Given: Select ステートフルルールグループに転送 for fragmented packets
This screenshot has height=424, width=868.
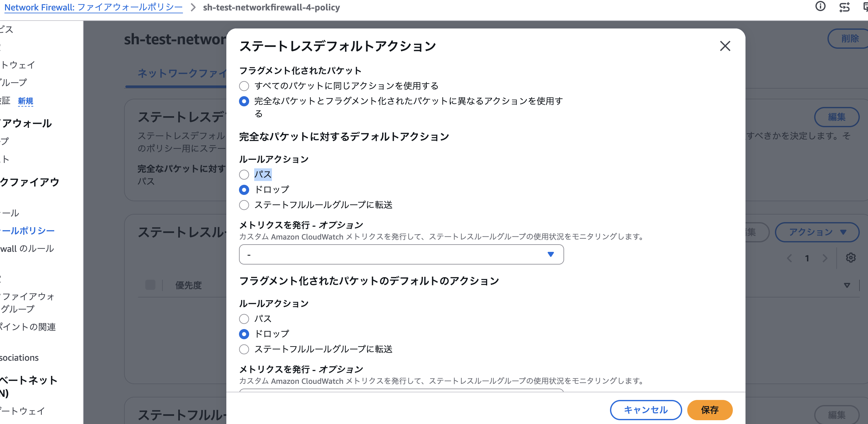Looking at the screenshot, I should pos(244,349).
